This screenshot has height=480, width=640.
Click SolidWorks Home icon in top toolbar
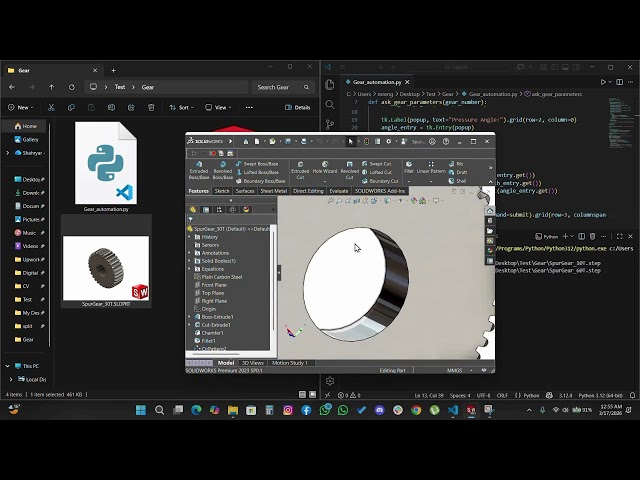point(246,141)
